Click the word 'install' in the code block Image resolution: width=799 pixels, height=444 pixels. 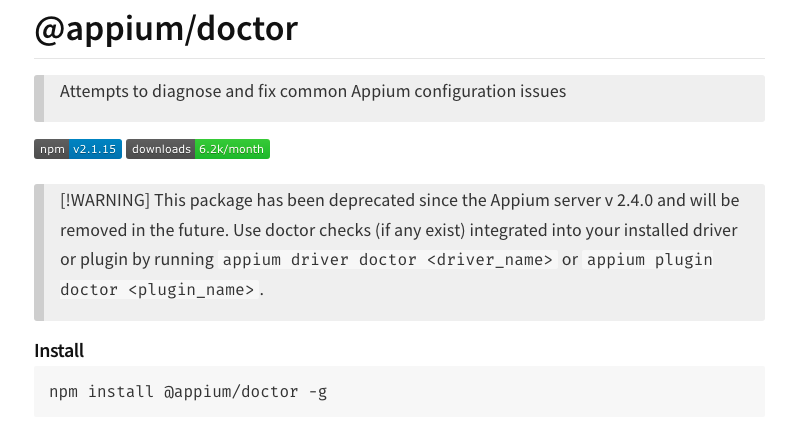click(121, 391)
